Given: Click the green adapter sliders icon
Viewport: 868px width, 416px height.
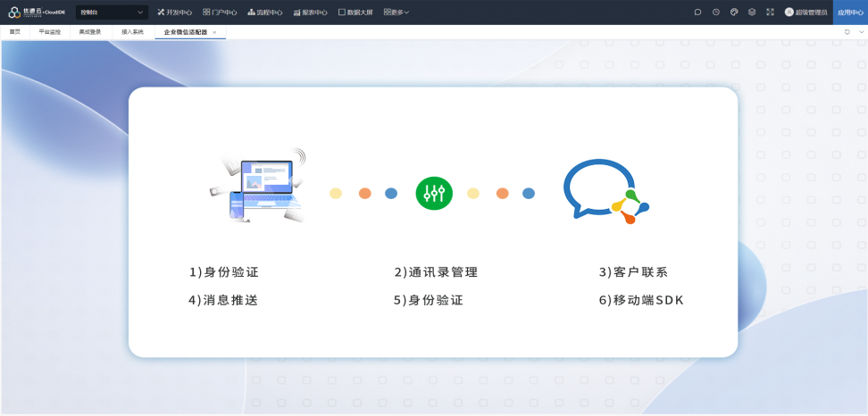Looking at the screenshot, I should point(434,193).
